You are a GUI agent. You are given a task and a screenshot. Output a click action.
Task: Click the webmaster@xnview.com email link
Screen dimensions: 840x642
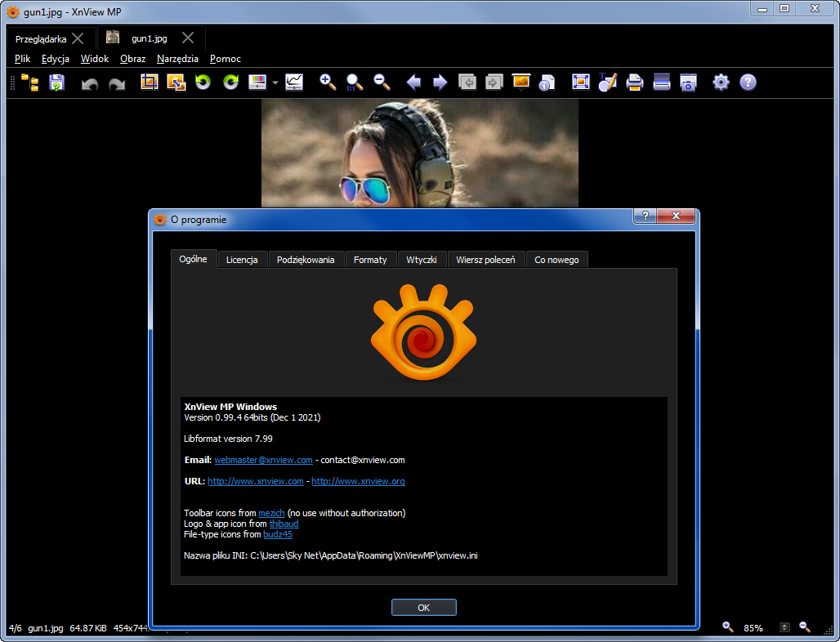coord(264,460)
